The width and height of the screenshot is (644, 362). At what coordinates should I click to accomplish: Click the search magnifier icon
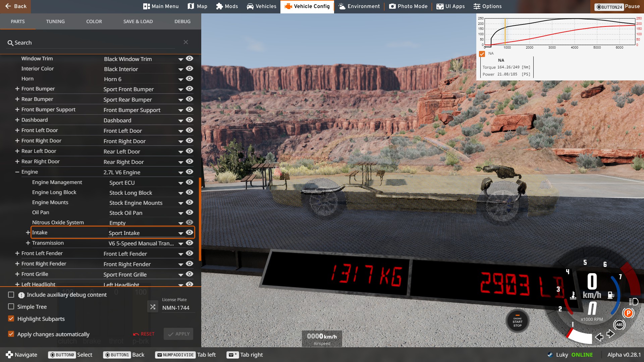coord(10,43)
